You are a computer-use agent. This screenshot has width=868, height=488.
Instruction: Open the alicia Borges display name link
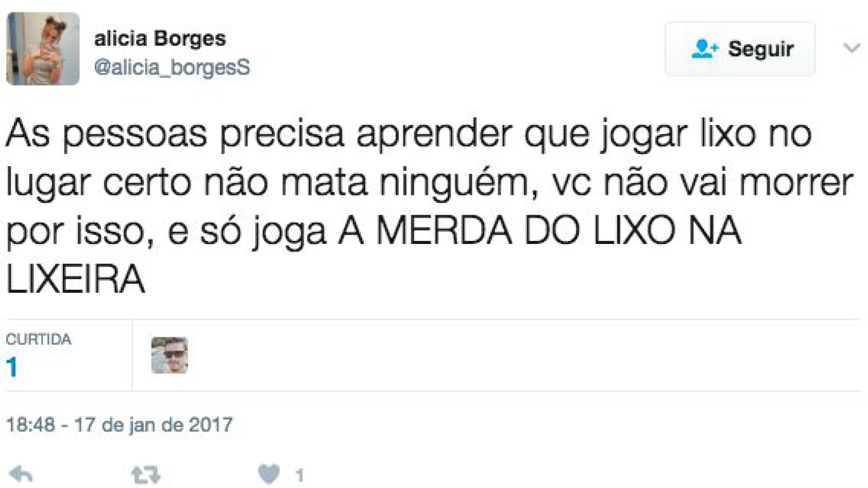pos(160,39)
